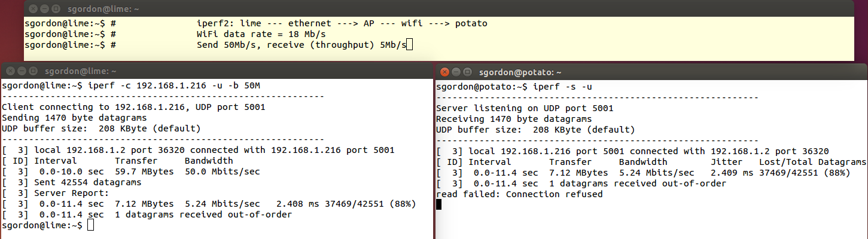The width and height of the screenshot is (868, 239).
Task: Close the iperf client terminal window
Action: point(10,71)
